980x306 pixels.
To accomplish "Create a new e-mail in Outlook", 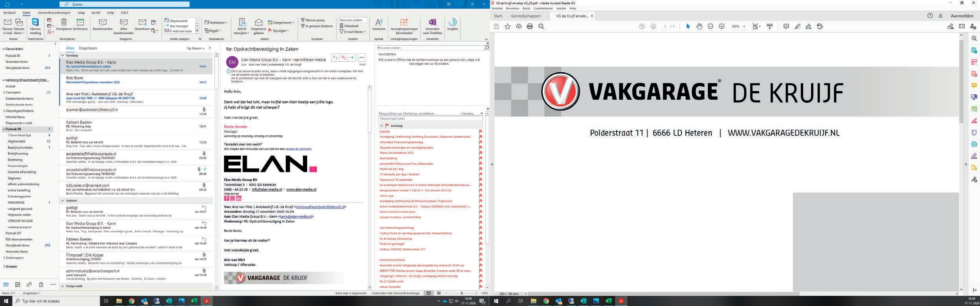I will point(7,26).
